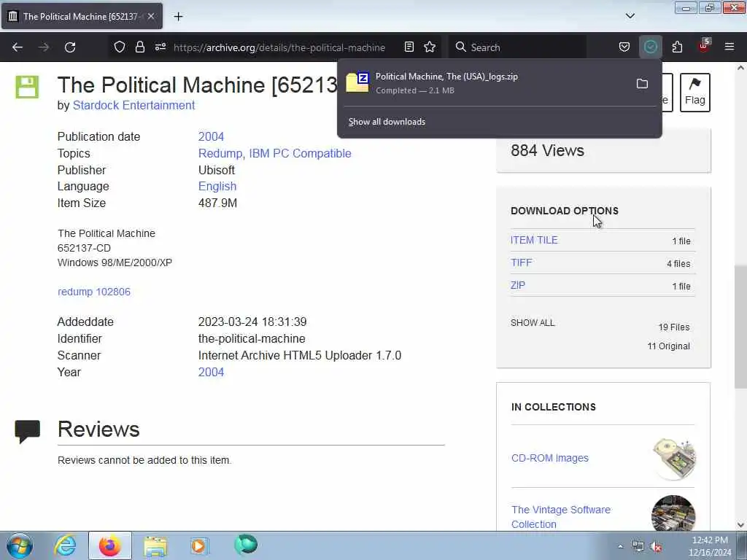Click The Vintage Software Collection thumbnail

point(673,513)
